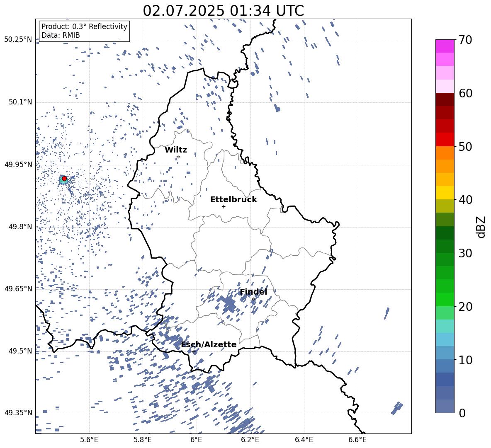Click the Product: 0.3° Reflectivity text
Screen dimensions: 491x448
tap(84, 27)
